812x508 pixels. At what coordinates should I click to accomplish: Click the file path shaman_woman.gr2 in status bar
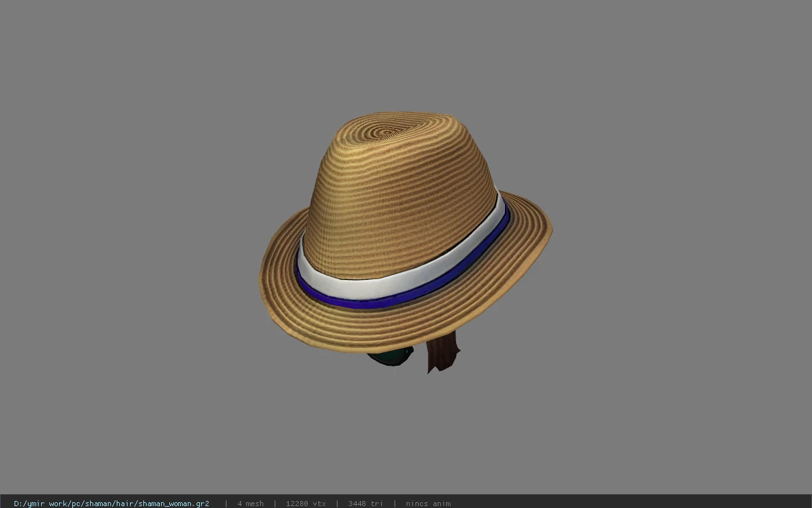coord(112,504)
